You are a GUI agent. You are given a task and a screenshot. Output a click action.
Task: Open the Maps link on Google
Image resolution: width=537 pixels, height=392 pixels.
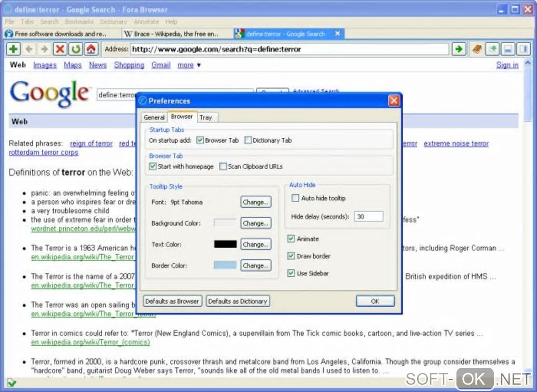pos(73,65)
